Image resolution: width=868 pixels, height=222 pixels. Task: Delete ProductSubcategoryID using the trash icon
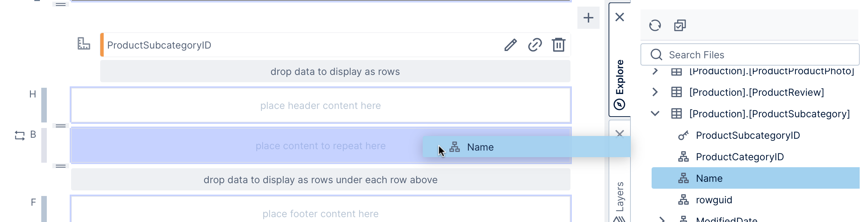point(558,45)
